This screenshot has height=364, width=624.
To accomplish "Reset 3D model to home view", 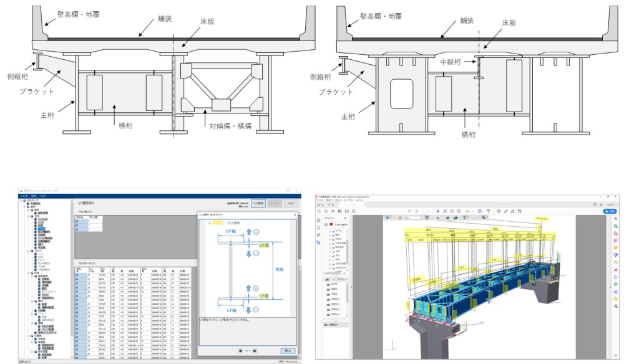I will pyautogui.click(x=400, y=218).
